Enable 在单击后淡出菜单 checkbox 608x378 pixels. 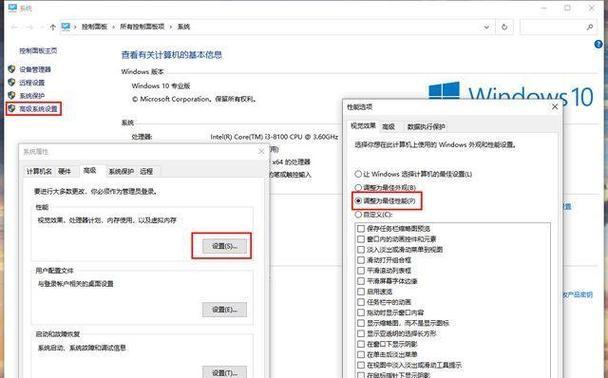pos(361,354)
